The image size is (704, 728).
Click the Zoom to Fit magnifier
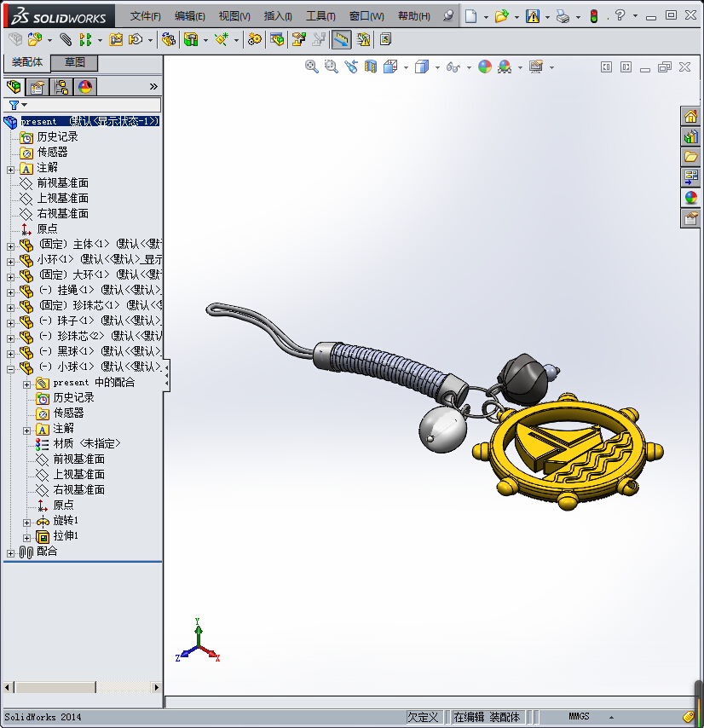coord(311,66)
